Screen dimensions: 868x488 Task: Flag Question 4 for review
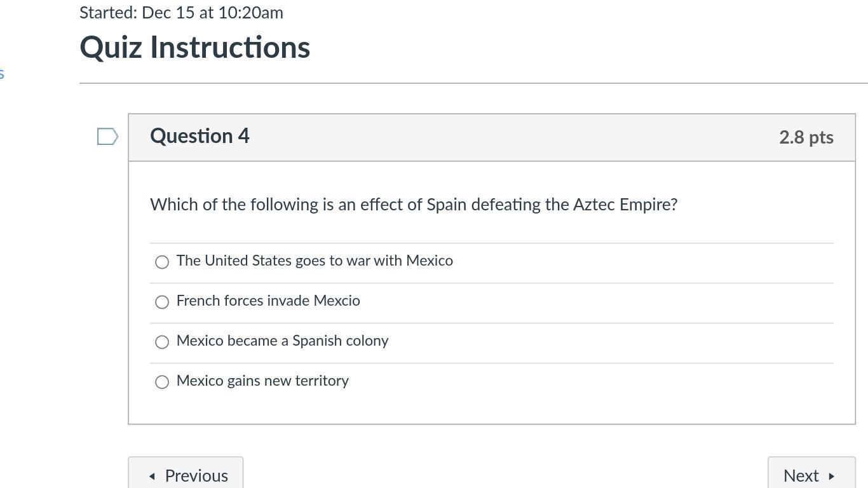point(107,137)
